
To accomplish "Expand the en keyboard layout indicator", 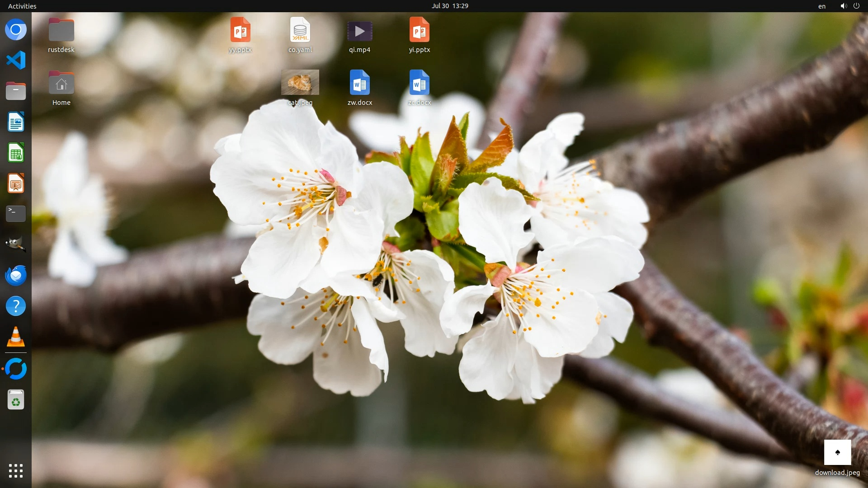I will point(821,6).
